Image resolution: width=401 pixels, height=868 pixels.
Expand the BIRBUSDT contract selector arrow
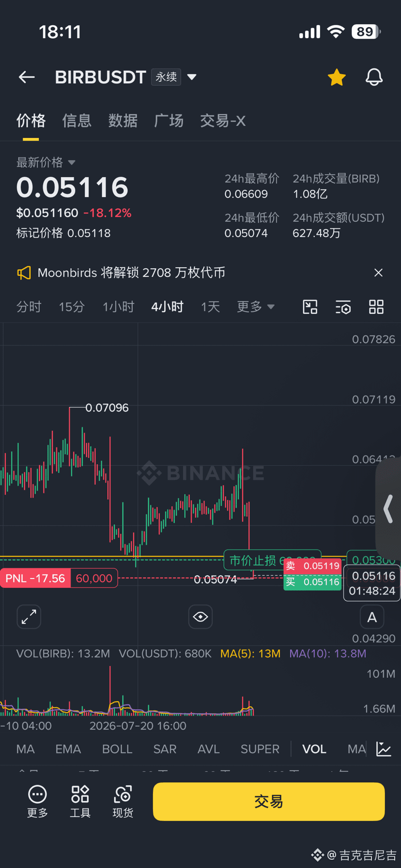[192, 77]
